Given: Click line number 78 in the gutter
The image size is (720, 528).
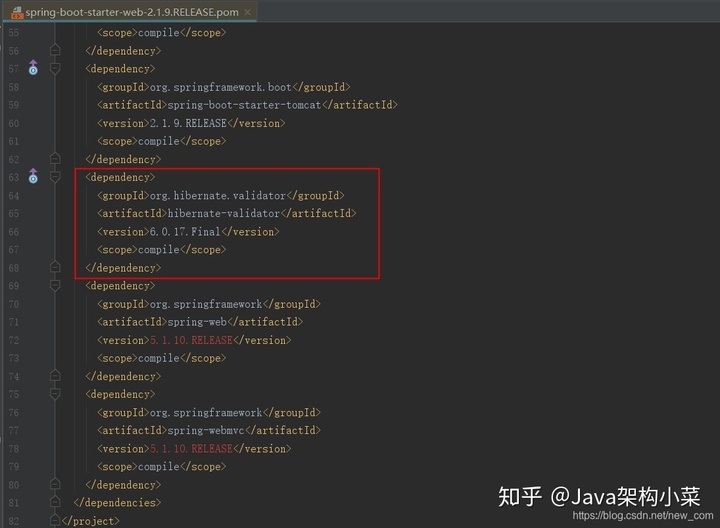Looking at the screenshot, I should 14,449.
